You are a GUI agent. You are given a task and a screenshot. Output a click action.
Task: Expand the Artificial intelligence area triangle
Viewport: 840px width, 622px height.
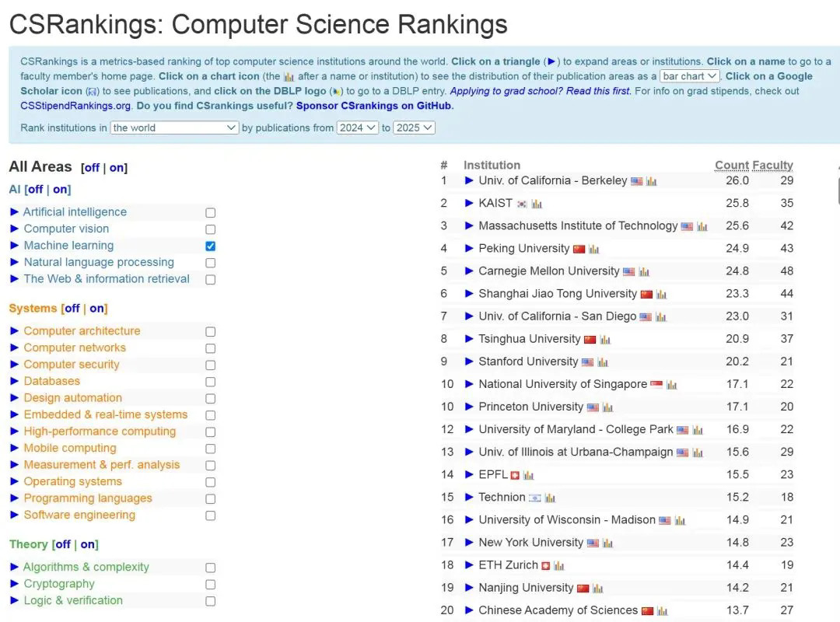tap(14, 212)
